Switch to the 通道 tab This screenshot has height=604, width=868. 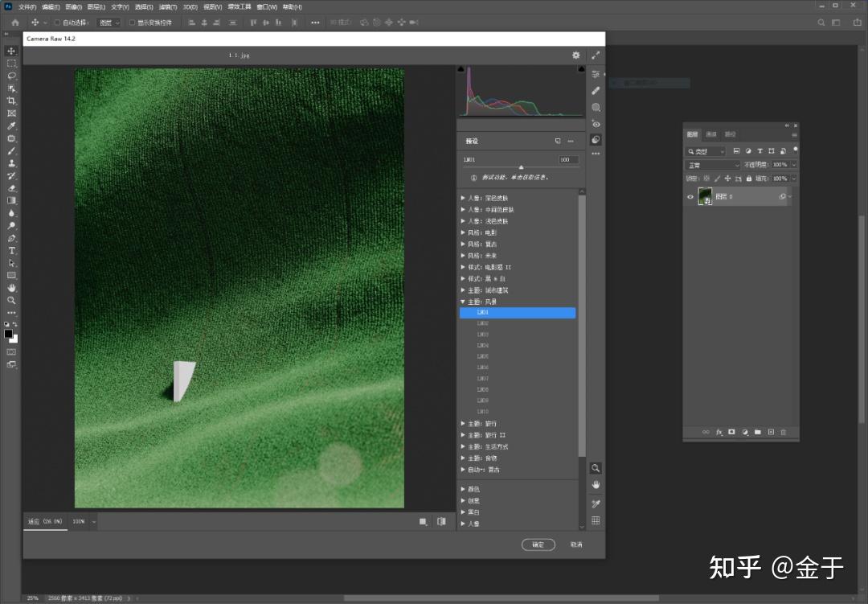point(711,134)
